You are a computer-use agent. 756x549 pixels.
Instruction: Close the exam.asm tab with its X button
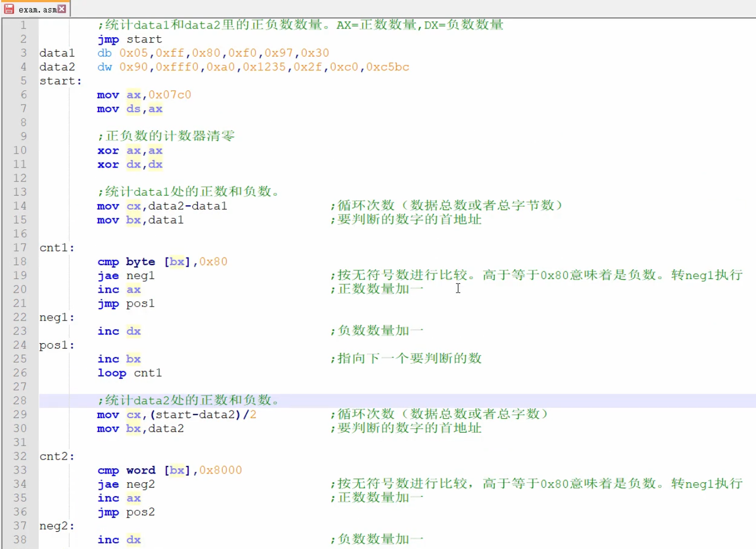[62, 9]
